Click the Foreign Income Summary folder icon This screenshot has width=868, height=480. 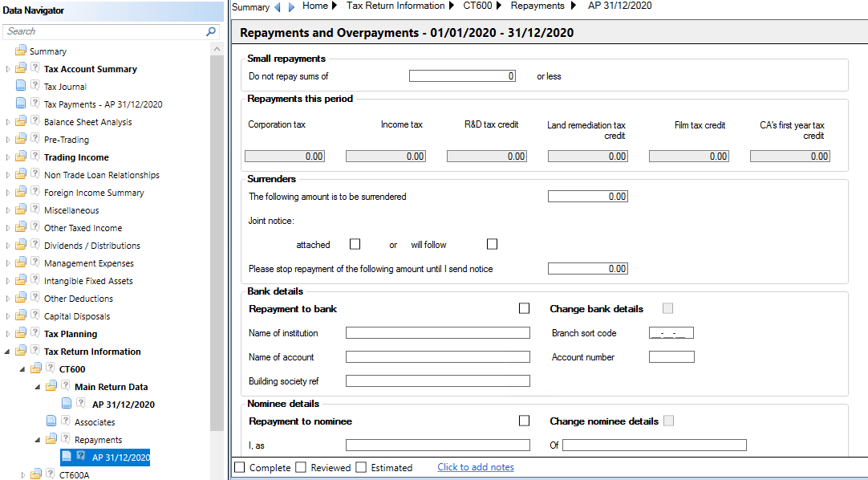[21, 193]
